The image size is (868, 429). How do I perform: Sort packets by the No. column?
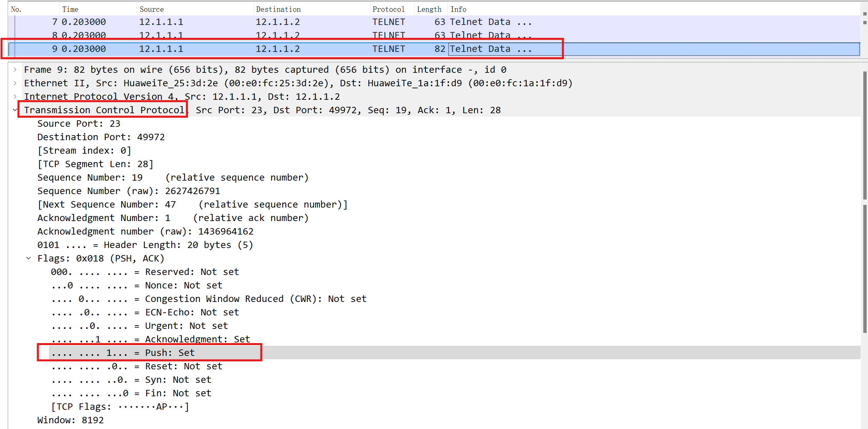[x=16, y=9]
